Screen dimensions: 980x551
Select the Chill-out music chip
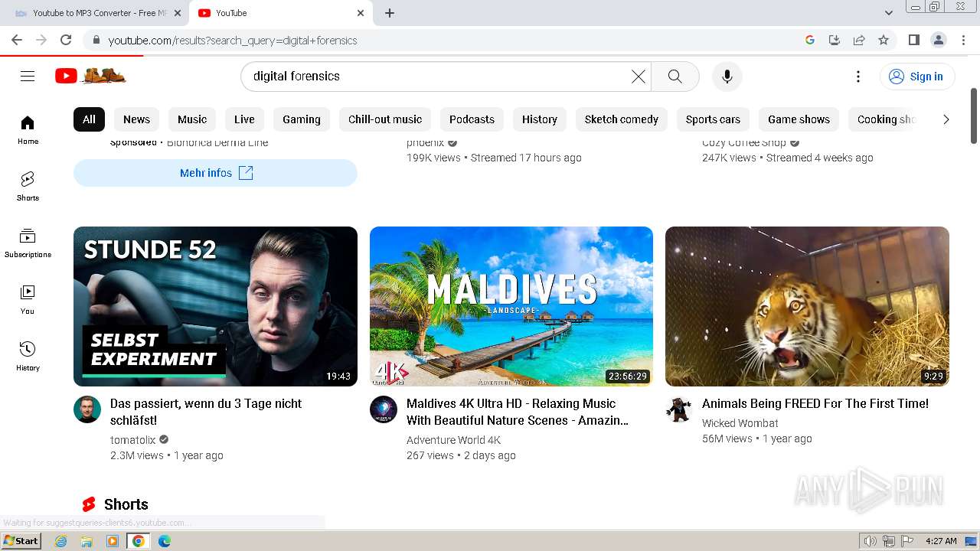[x=385, y=119]
